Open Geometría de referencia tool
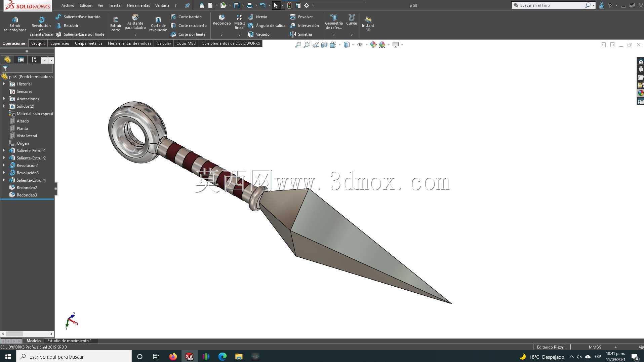The height and width of the screenshot is (362, 644). pyautogui.click(x=334, y=22)
